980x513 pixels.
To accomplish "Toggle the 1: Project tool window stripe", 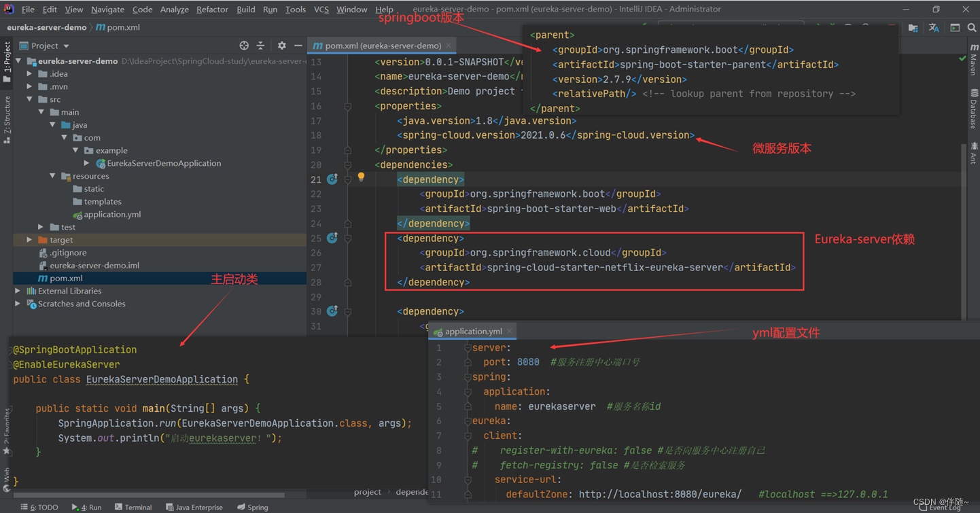I will tap(7, 62).
